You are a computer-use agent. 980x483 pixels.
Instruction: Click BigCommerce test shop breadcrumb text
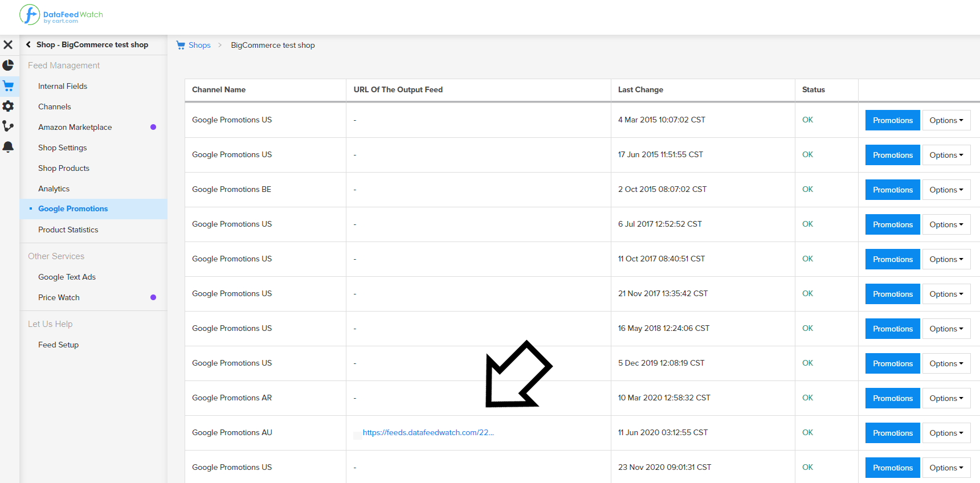click(x=273, y=45)
